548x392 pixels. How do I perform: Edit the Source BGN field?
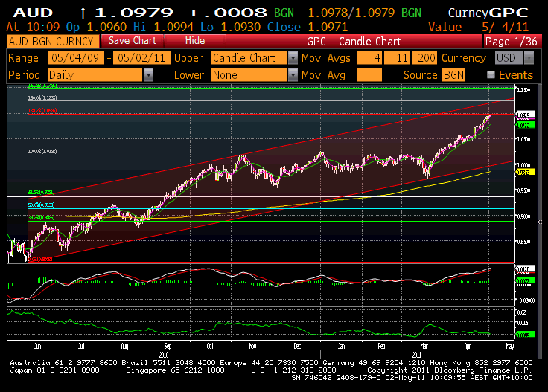[453, 75]
